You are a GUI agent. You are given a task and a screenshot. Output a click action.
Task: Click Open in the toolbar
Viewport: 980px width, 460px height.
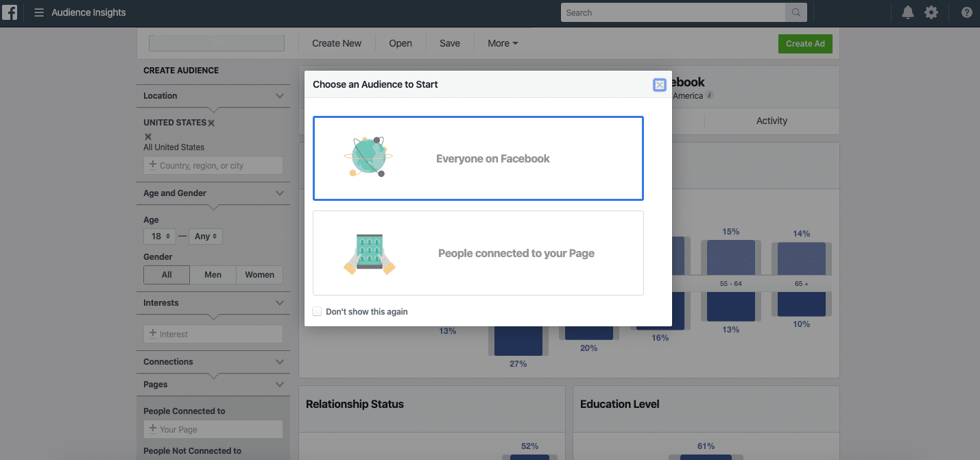point(401,43)
